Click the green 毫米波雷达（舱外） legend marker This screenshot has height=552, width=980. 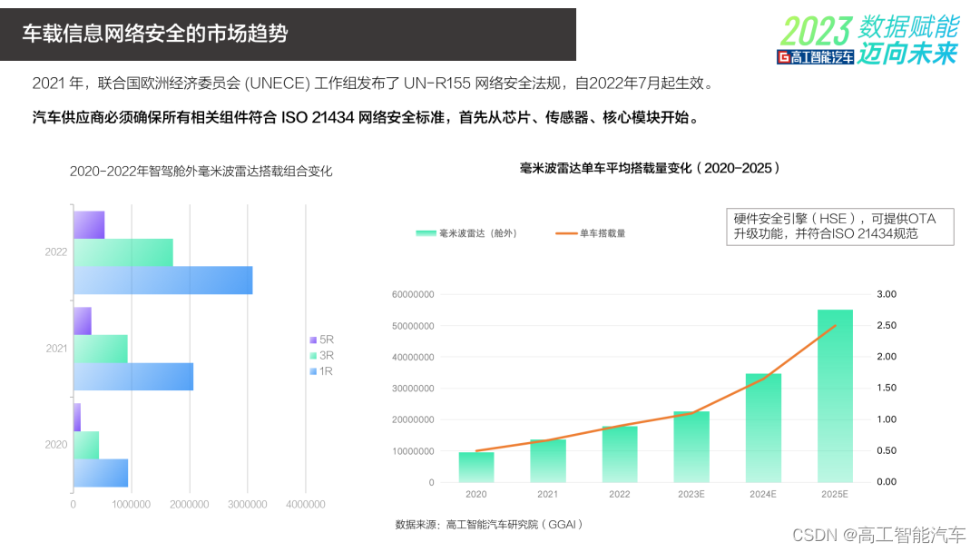click(x=426, y=233)
